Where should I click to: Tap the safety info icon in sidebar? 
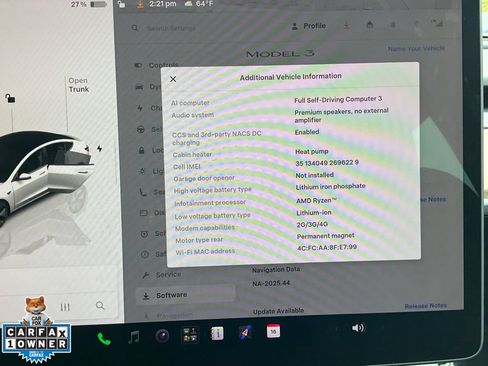tap(145, 255)
